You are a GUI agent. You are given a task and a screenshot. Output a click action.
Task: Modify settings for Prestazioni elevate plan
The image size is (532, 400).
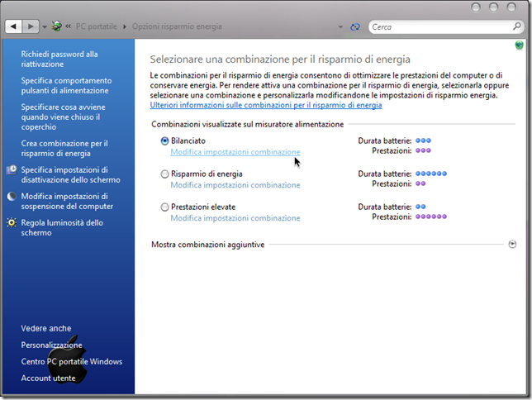(235, 218)
